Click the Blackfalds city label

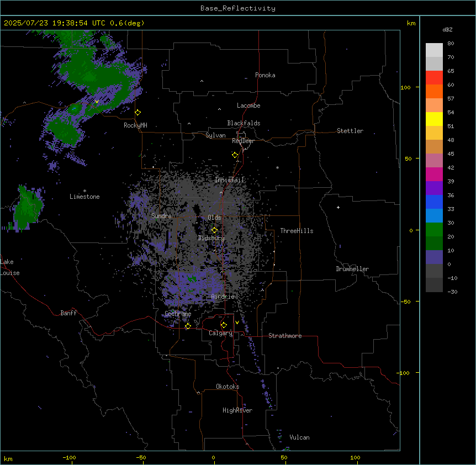point(244,123)
